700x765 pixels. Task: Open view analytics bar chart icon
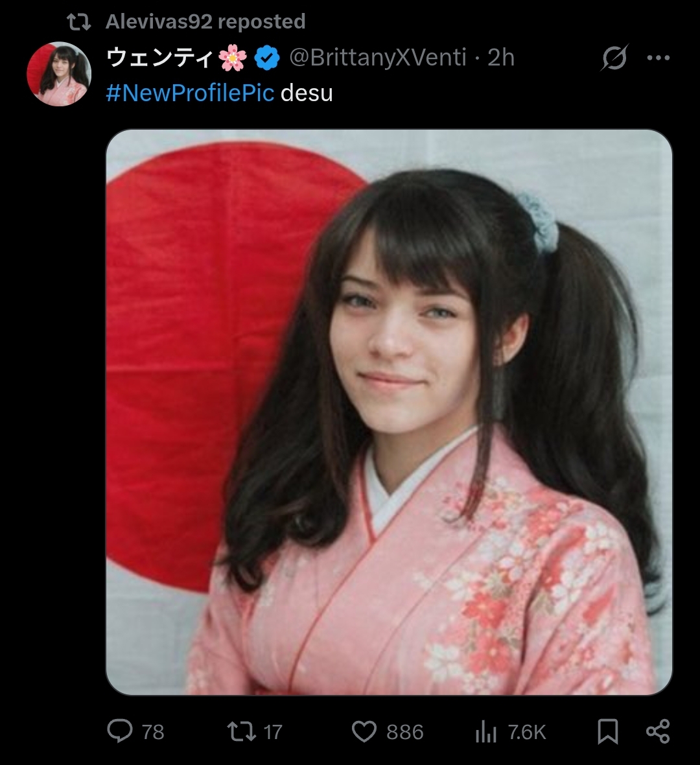(x=486, y=733)
